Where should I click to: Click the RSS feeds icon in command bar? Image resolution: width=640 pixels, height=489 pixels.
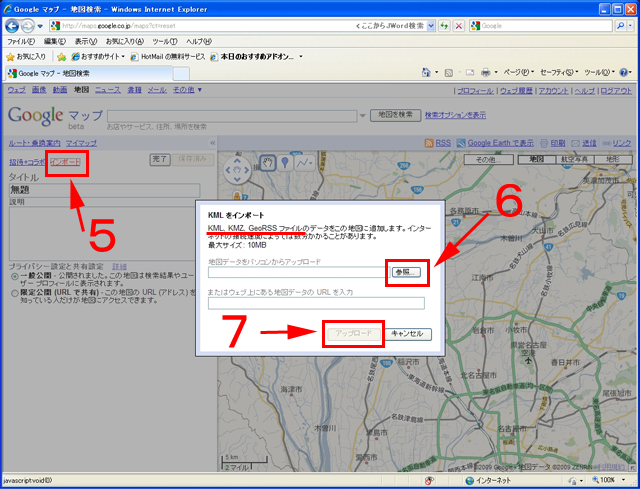(x=449, y=73)
